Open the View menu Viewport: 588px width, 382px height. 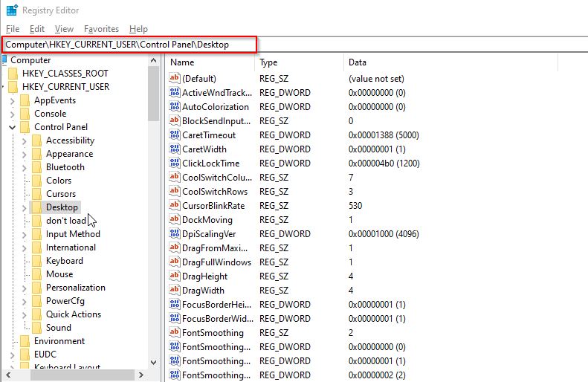pos(64,29)
